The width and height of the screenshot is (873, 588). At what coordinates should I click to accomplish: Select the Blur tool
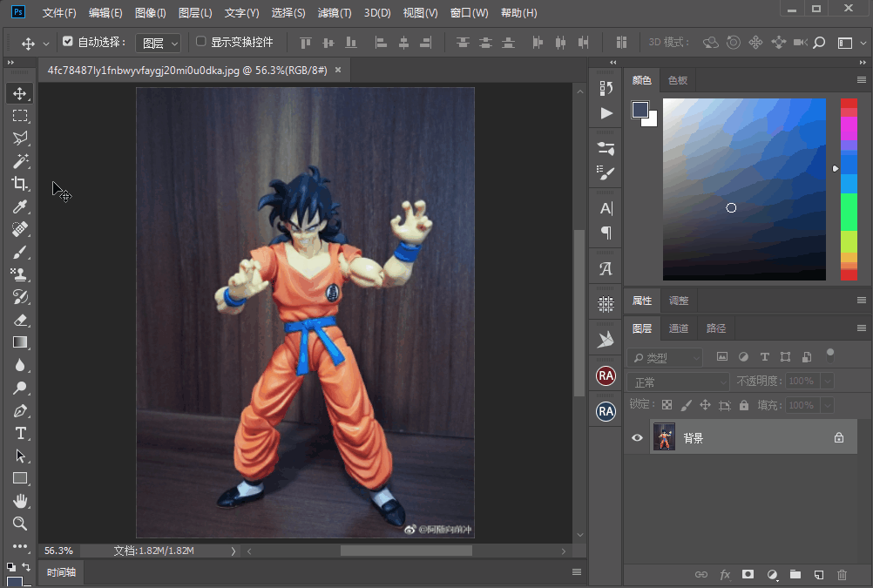click(20, 365)
